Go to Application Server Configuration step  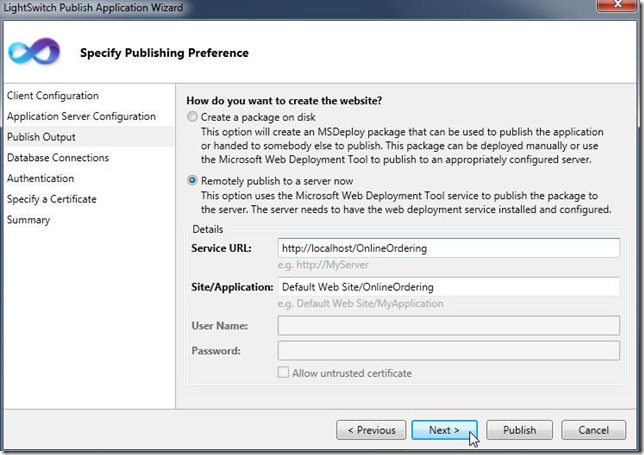[81, 116]
